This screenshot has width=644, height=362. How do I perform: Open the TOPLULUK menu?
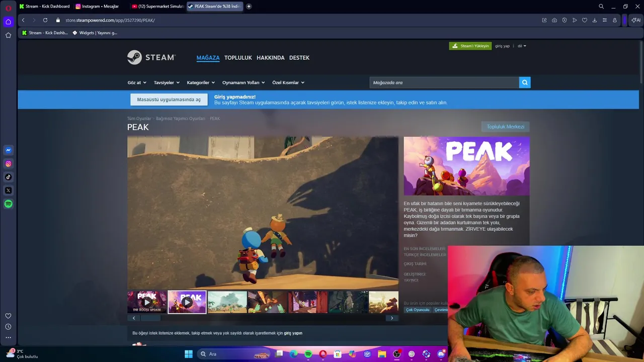(238, 58)
